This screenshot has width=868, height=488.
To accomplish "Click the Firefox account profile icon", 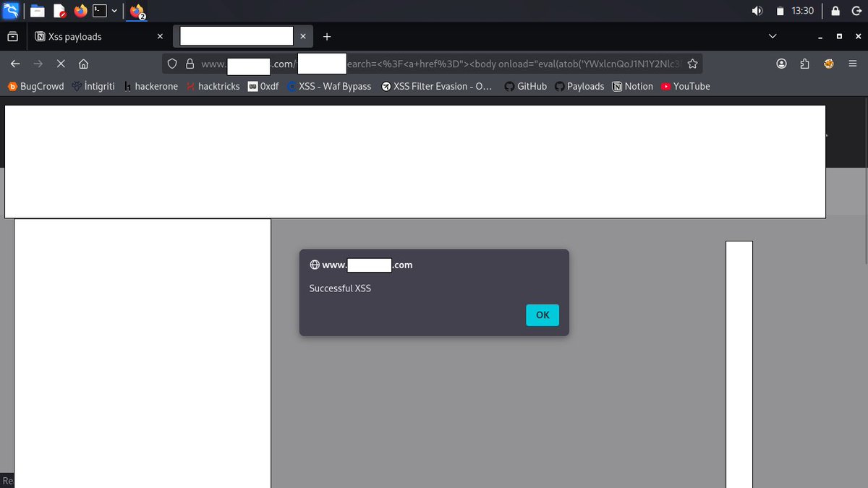I will tap(781, 64).
